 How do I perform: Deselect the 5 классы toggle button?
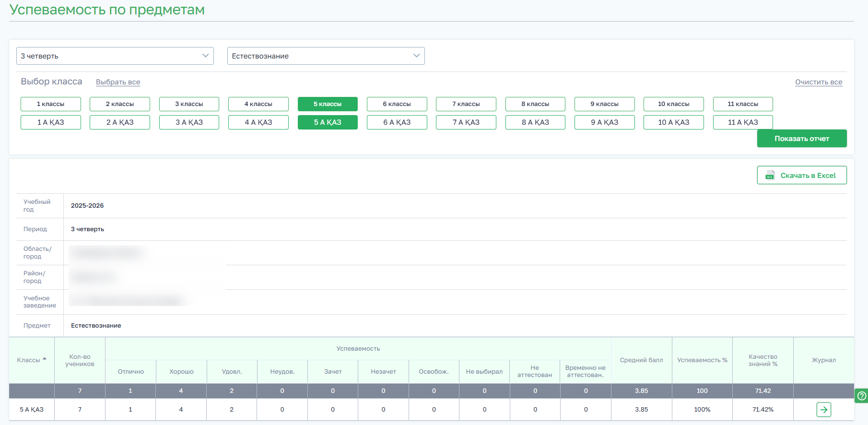click(x=328, y=104)
